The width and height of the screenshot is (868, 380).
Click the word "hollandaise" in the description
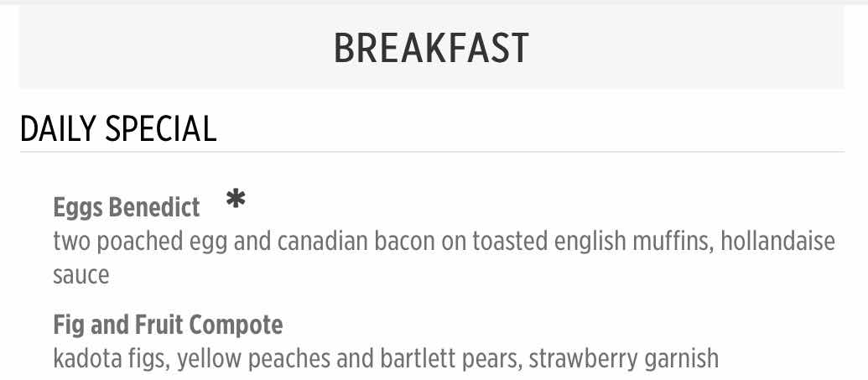[x=777, y=242]
